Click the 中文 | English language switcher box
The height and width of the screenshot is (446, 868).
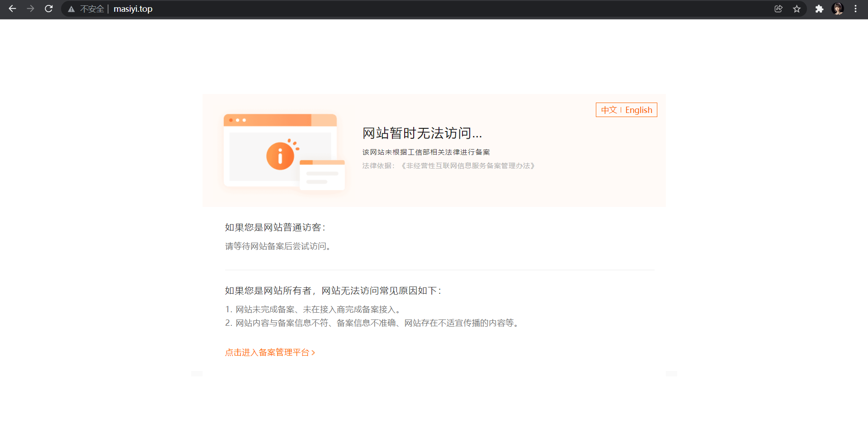point(626,110)
